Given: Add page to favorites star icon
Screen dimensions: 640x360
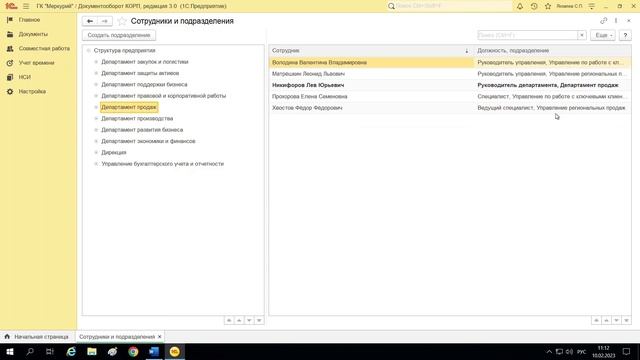Looking at the screenshot, I should tap(122, 21).
